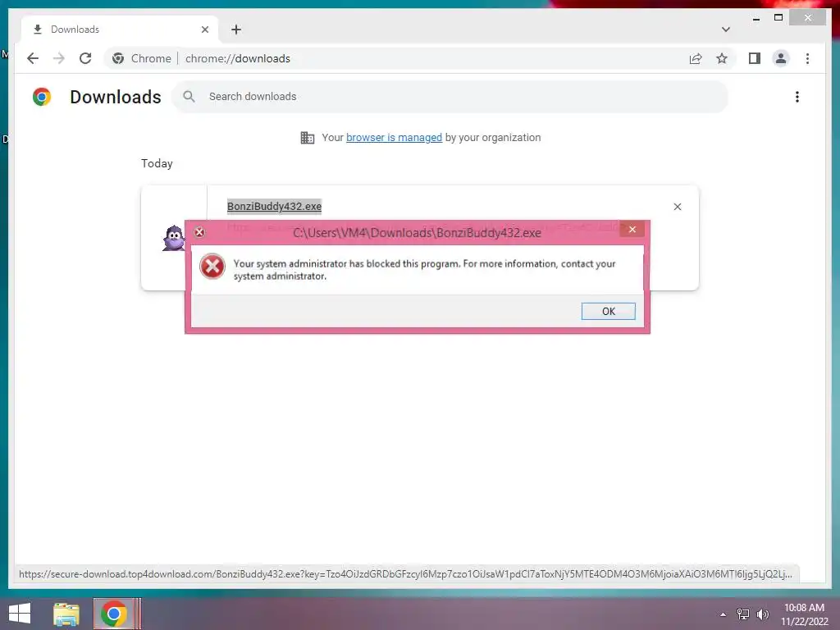
Task: Open the Downloads page more actions menu
Action: 797,97
